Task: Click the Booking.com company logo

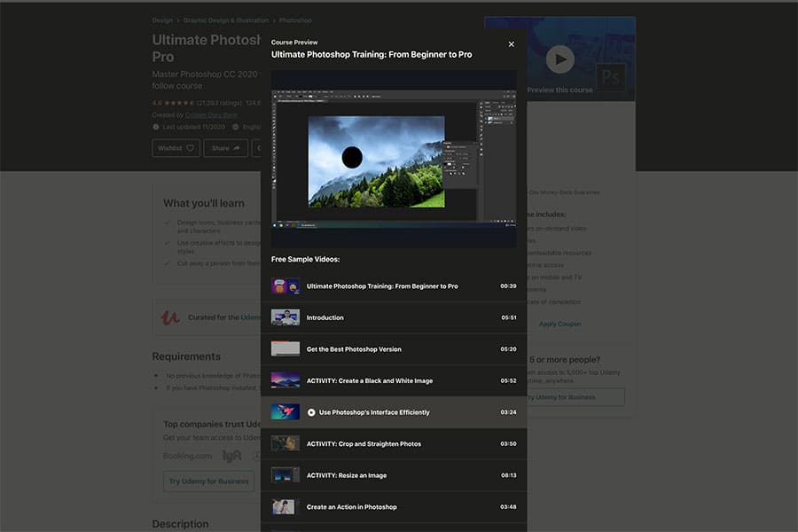Action: (x=187, y=456)
